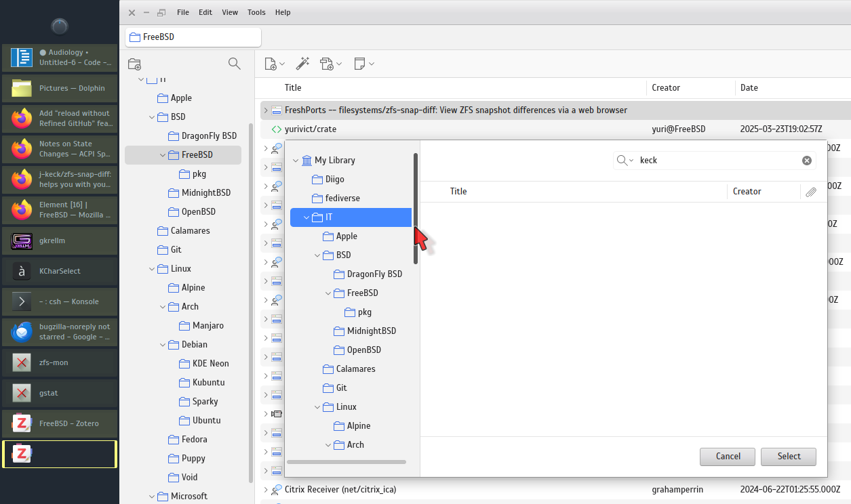Select the FreeBSD tab
The image size is (851, 504).
click(x=193, y=37)
